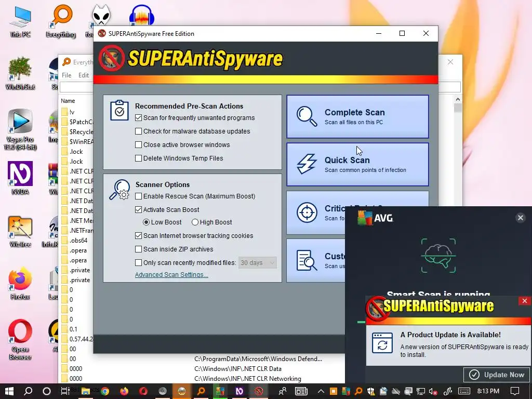This screenshot has height=399, width=532.
Task: Open the Opera Browser desktop shortcut
Action: 20,340
